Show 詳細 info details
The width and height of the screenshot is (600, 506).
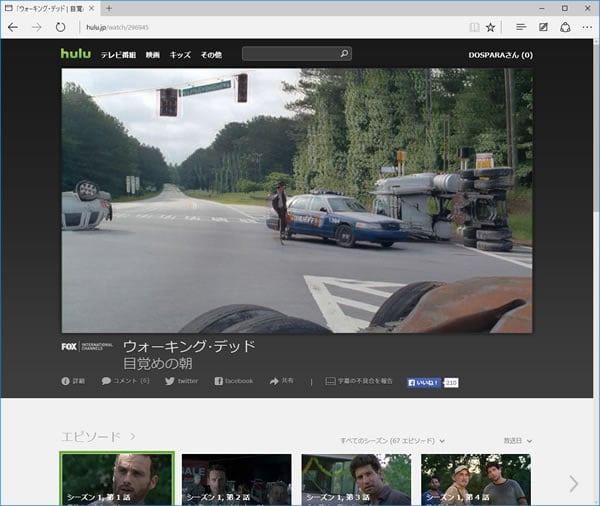point(73,381)
